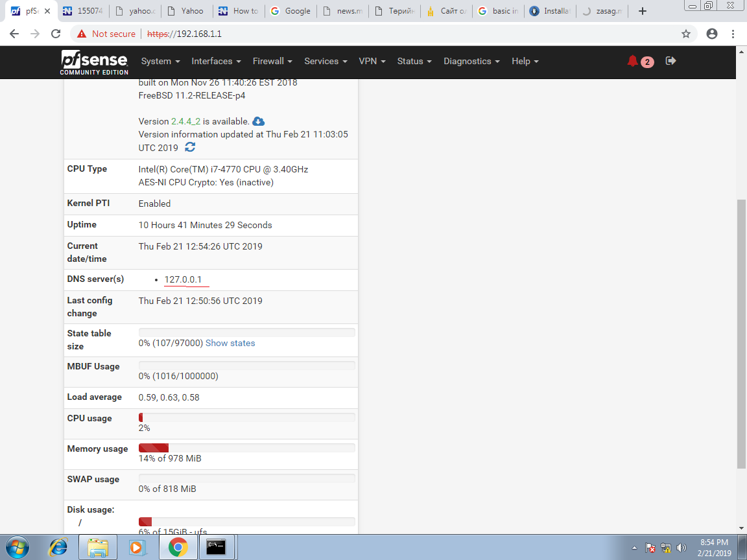The width and height of the screenshot is (747, 560).
Task: Click the Memory usage progress bar
Action: (247, 448)
